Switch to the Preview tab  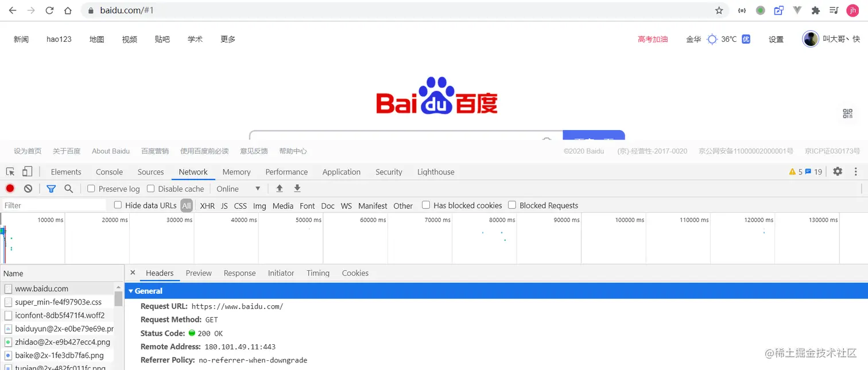coord(199,273)
